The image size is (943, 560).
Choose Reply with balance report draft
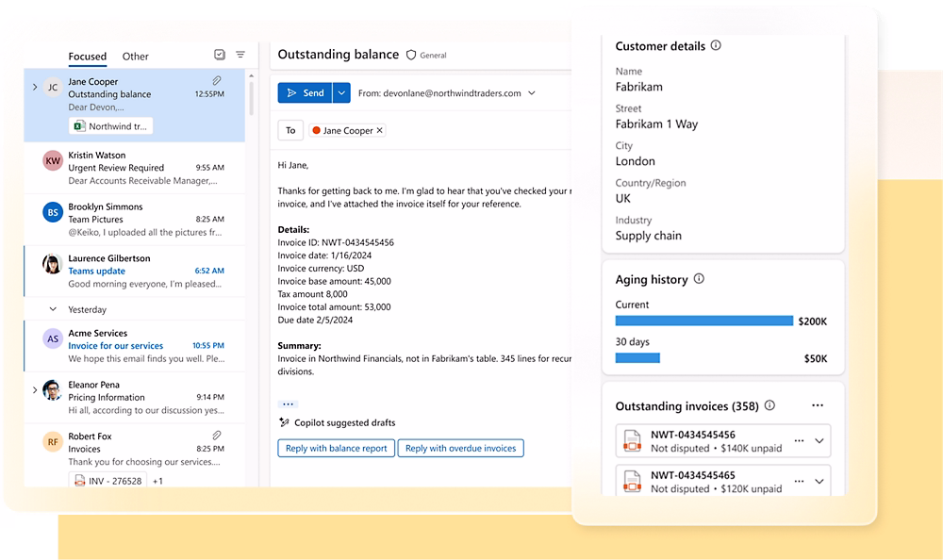point(337,448)
